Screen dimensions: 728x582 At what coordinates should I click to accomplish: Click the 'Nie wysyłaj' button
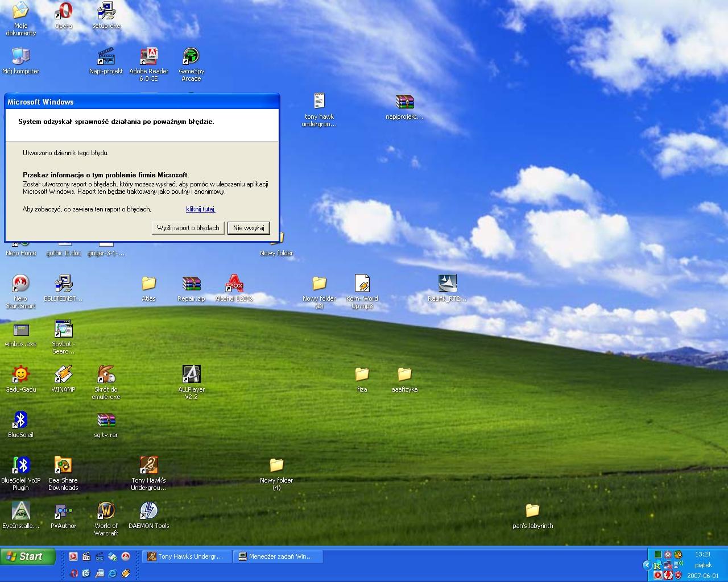click(x=249, y=228)
